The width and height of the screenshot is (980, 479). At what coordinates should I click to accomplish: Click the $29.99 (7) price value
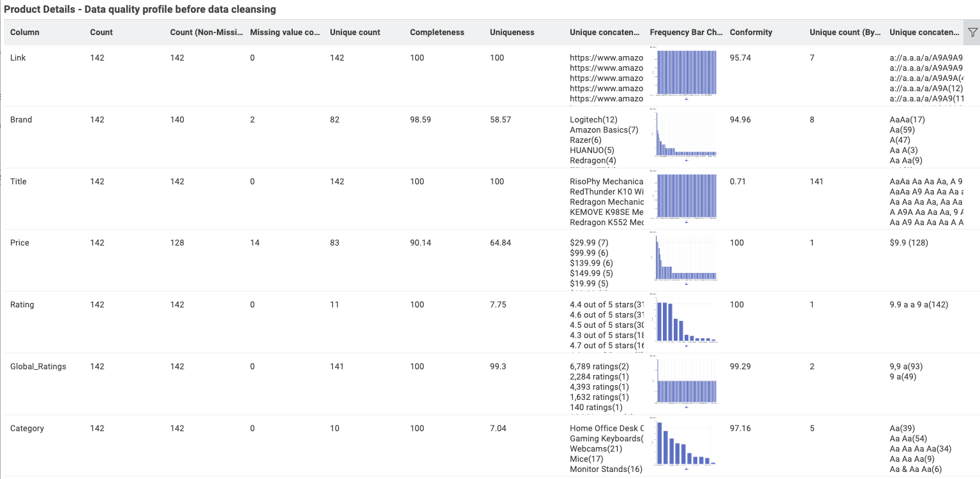[x=590, y=243]
